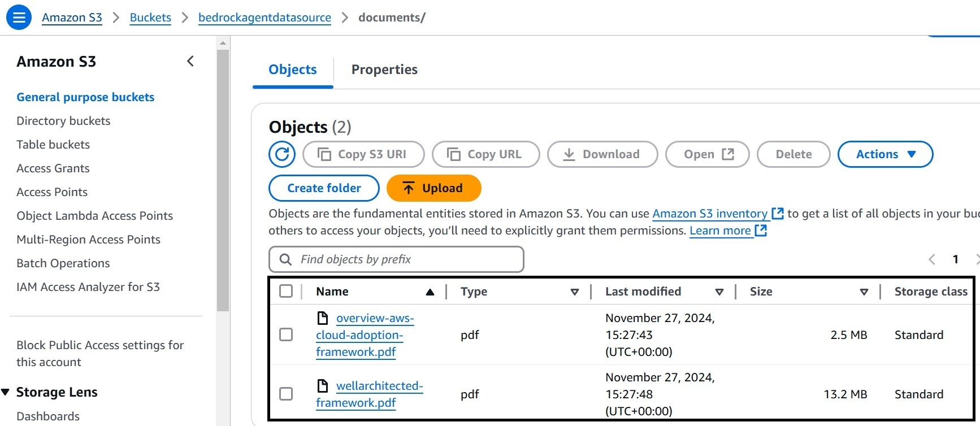Click the 2.5 MB size cell

pyautogui.click(x=848, y=334)
